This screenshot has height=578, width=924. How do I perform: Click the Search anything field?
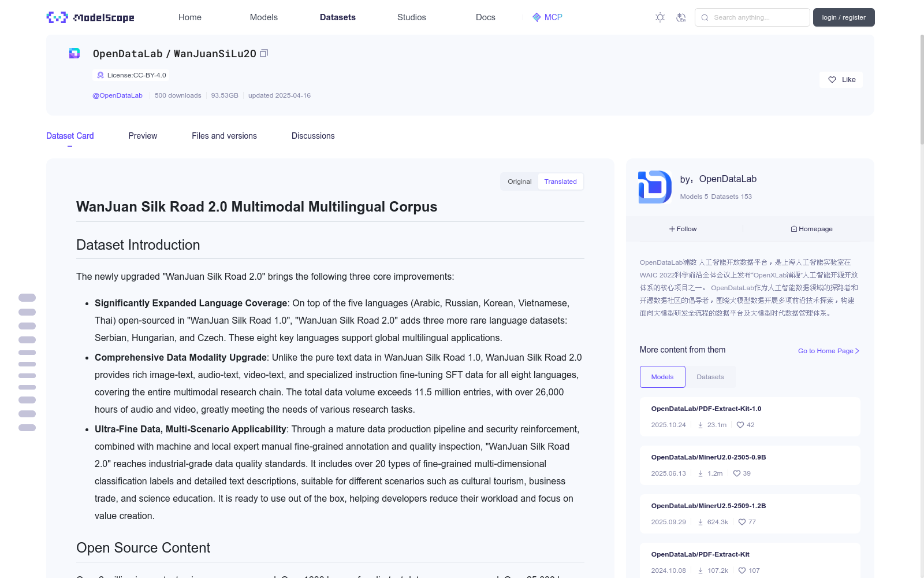752,17
